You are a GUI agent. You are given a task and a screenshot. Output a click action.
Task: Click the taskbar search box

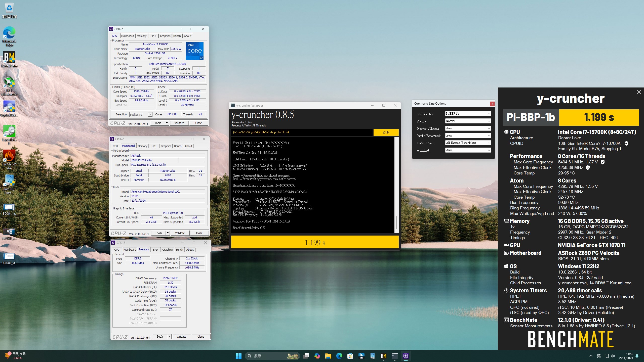[x=272, y=356]
